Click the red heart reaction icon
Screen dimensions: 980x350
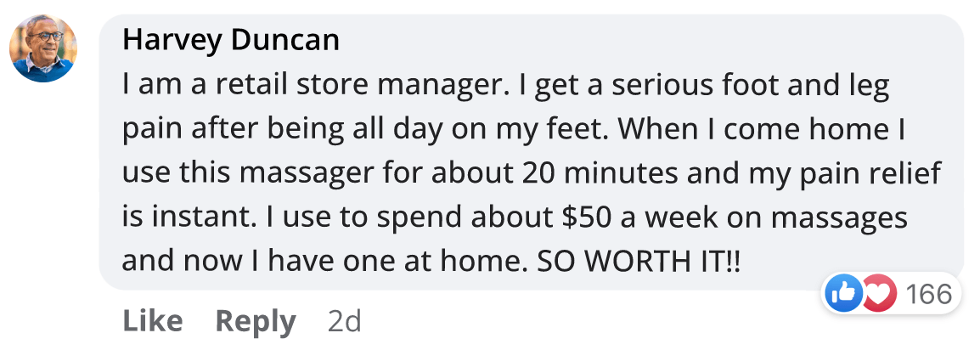880,294
